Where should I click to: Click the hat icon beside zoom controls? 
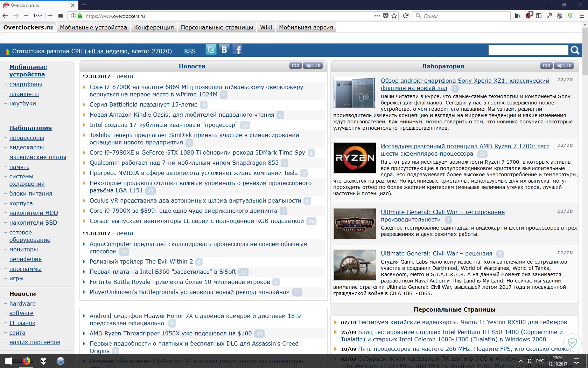coord(61,16)
